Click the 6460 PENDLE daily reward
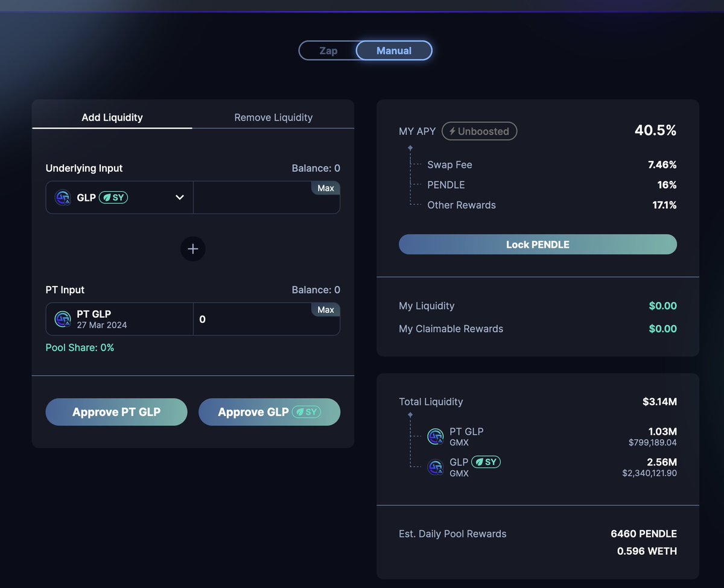 coord(644,534)
